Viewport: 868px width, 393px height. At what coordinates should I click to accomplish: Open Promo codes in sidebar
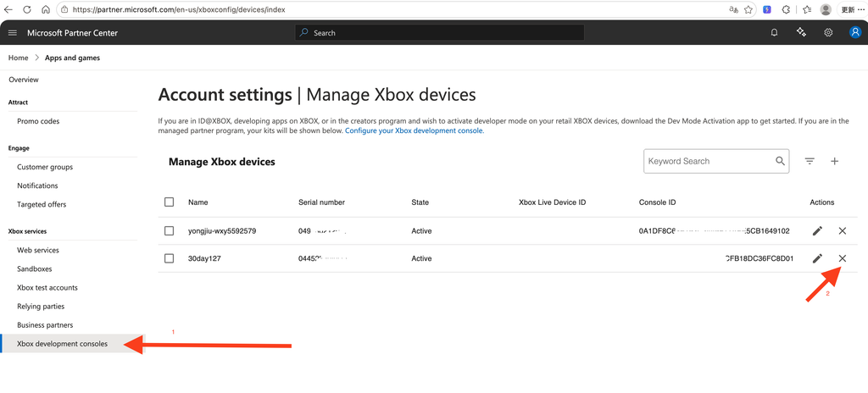click(38, 121)
